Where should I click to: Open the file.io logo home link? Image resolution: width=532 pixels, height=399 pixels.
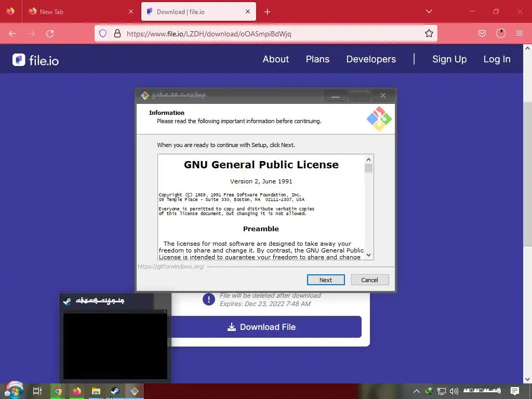coord(36,60)
